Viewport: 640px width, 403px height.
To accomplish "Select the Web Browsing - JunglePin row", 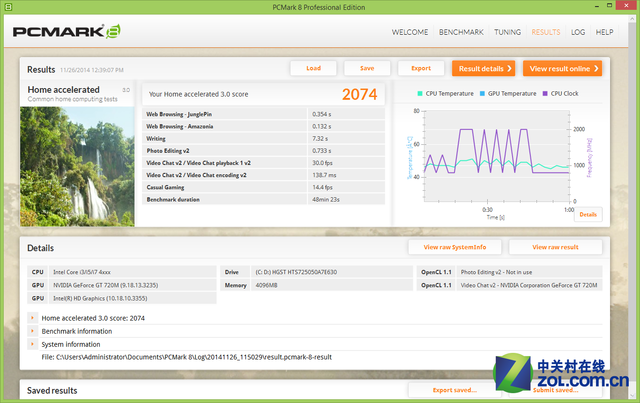I will tap(263, 114).
